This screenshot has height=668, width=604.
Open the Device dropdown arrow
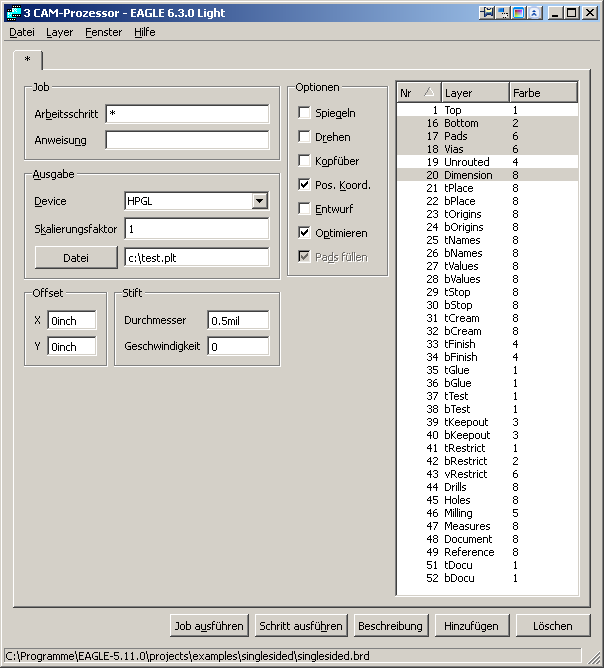(x=259, y=201)
